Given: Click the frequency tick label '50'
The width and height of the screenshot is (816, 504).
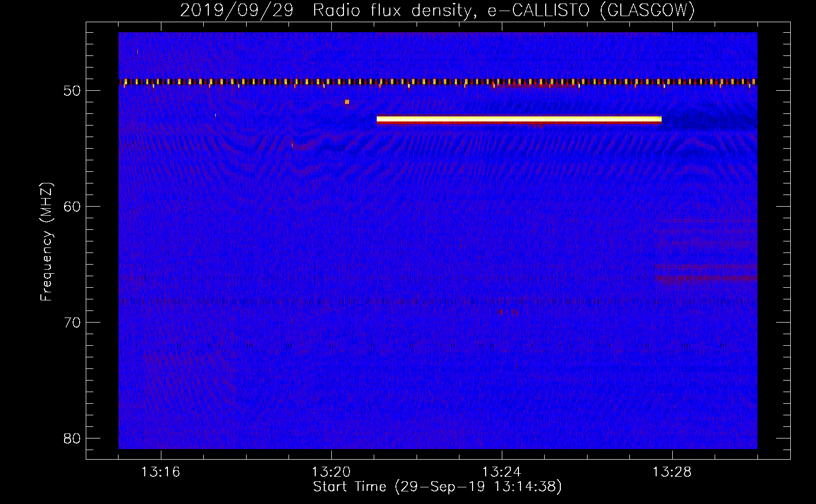Looking at the screenshot, I should 72,91.
